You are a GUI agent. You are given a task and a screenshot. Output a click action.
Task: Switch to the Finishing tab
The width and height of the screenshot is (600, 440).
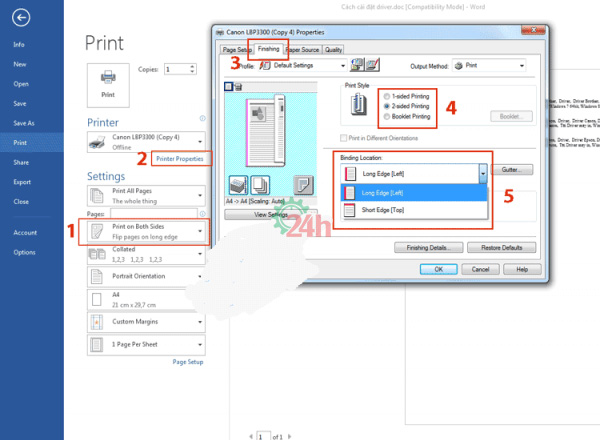click(268, 49)
